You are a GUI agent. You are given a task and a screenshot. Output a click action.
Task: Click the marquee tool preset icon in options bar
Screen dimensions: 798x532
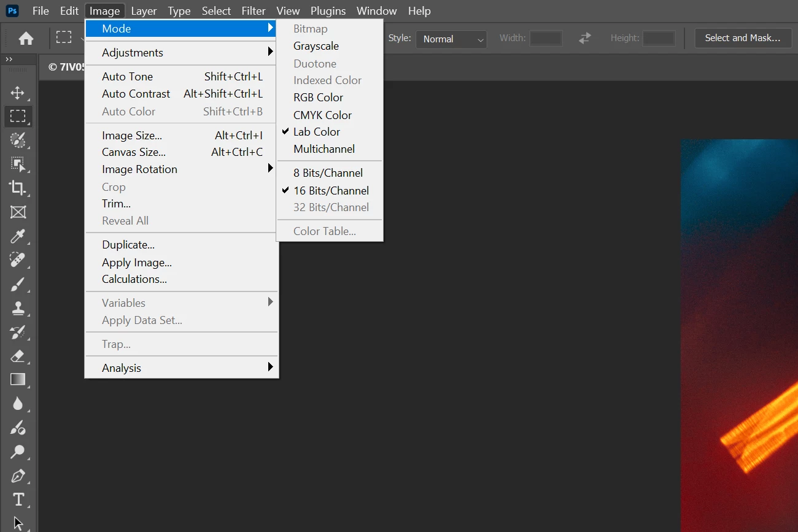64,37
